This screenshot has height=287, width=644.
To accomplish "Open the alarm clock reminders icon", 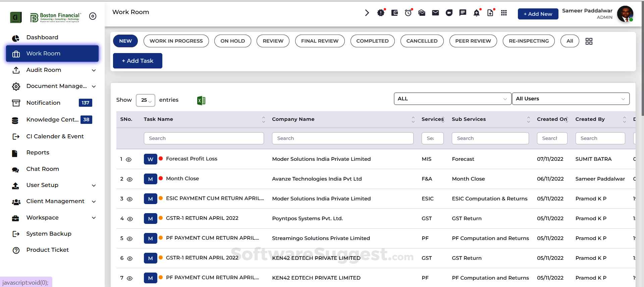I will (408, 13).
